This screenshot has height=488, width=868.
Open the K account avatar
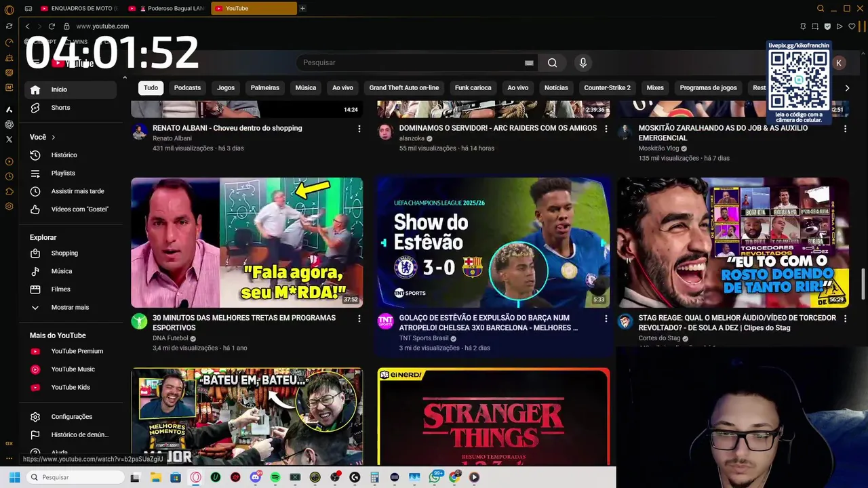point(839,62)
